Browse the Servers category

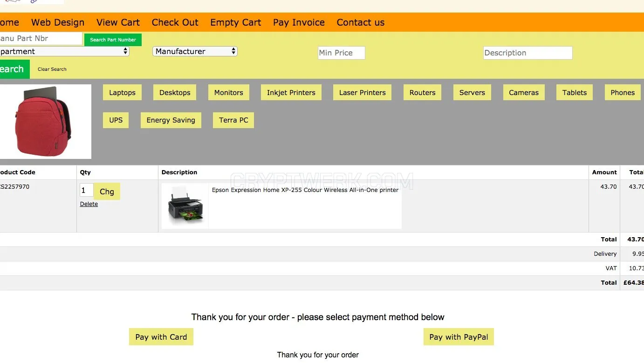click(x=472, y=92)
